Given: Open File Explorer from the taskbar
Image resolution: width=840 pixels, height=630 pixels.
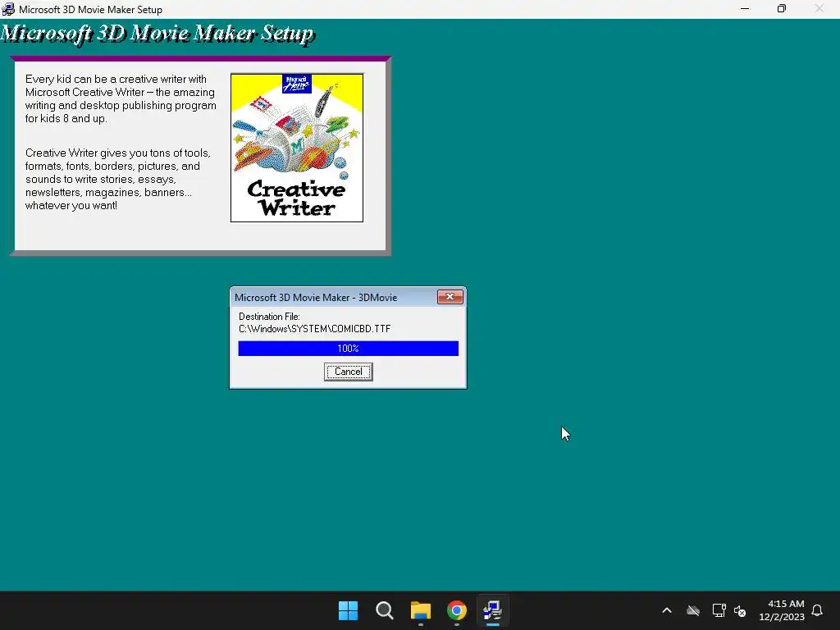Looking at the screenshot, I should 421,610.
